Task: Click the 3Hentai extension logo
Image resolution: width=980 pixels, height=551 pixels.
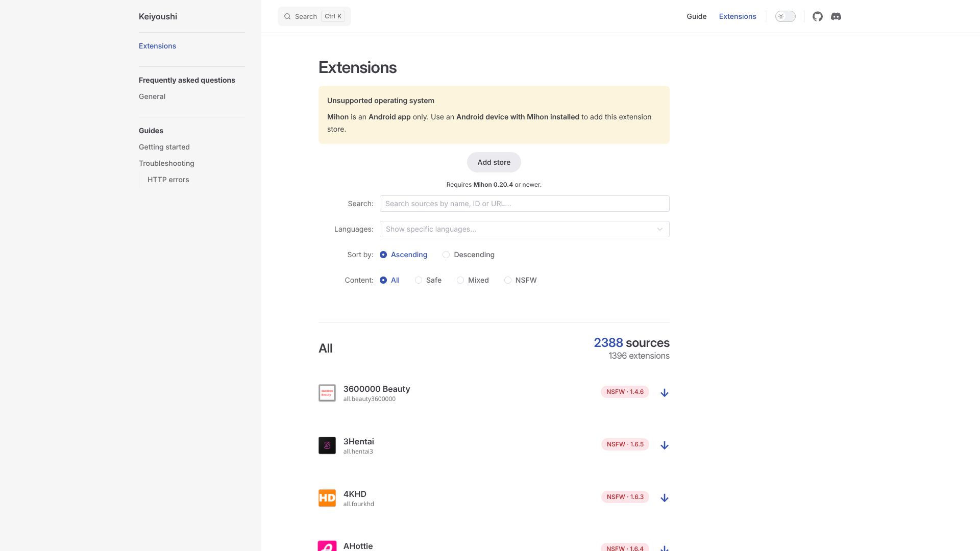Action: [327, 445]
